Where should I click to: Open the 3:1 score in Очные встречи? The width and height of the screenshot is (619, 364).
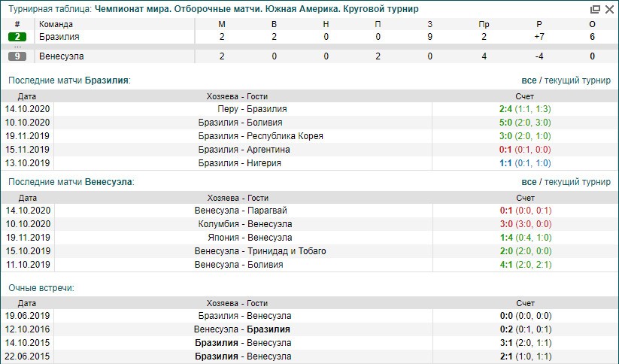505,343
